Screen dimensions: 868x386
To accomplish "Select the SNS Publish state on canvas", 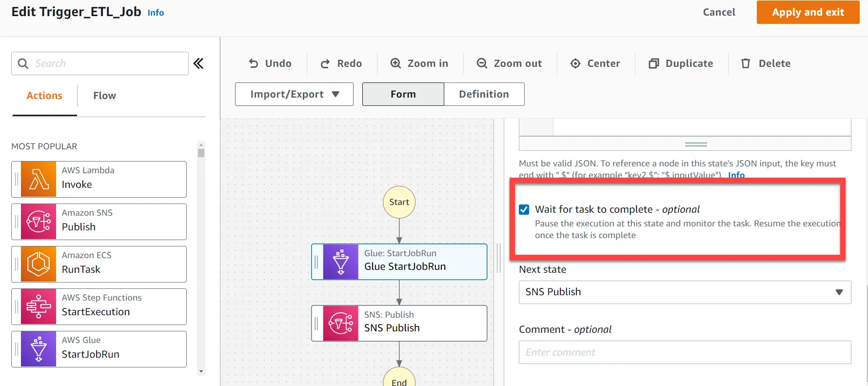I will tap(399, 323).
